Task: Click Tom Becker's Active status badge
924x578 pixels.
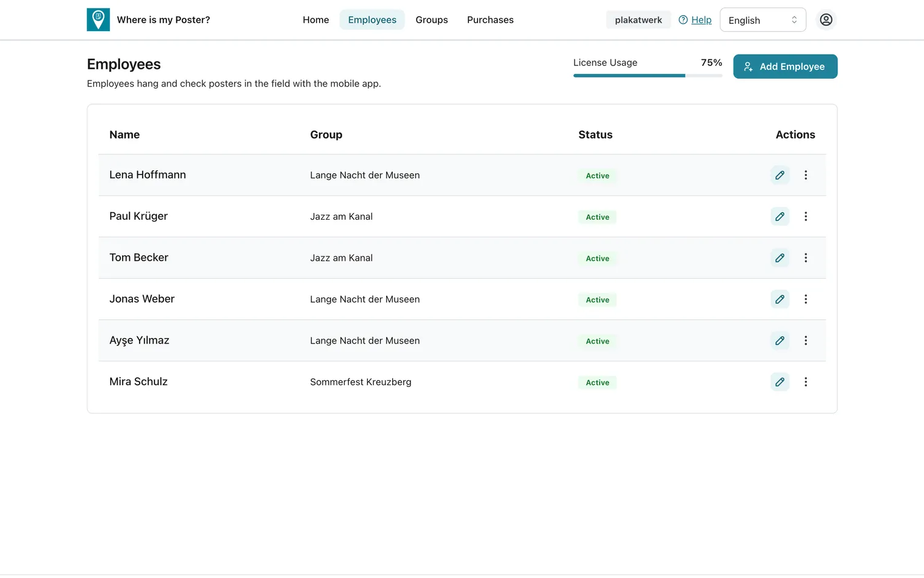Action: coord(598,259)
